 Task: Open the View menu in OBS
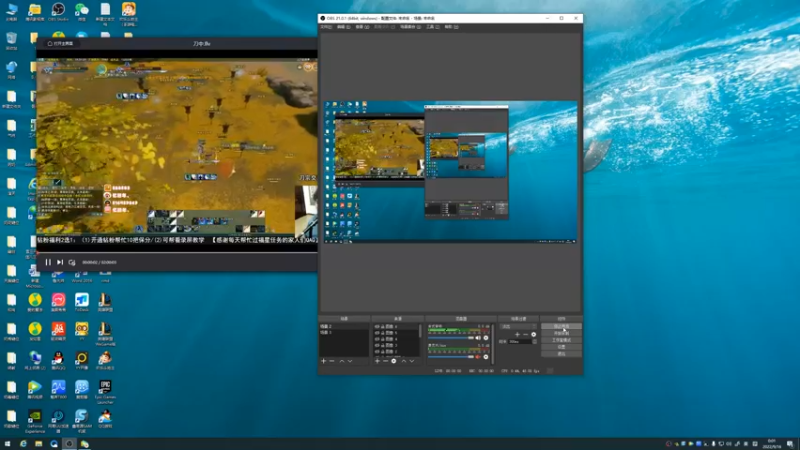[362, 27]
